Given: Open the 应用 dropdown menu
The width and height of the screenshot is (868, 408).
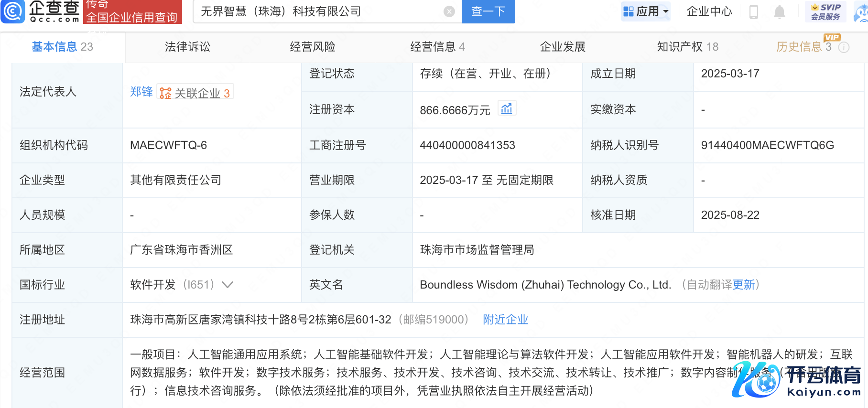Looking at the screenshot, I should [646, 11].
